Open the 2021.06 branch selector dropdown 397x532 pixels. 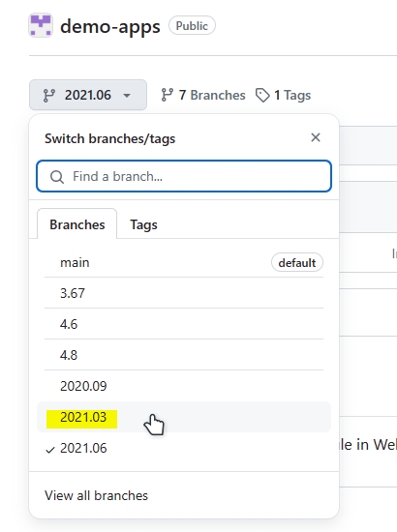88,95
